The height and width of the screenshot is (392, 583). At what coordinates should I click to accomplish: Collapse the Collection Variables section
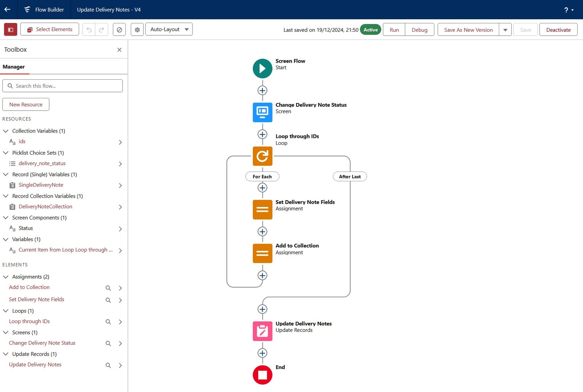point(5,131)
